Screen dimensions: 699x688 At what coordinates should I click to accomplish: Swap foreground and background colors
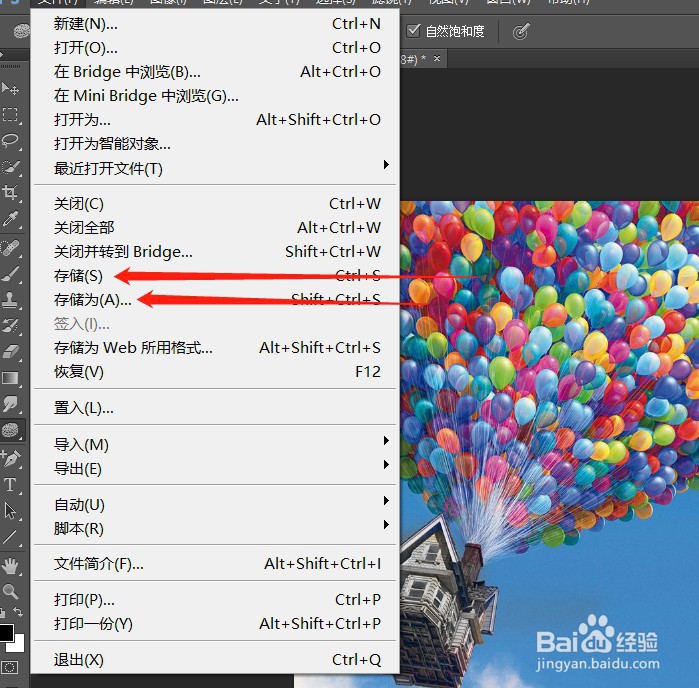[x=18, y=612]
